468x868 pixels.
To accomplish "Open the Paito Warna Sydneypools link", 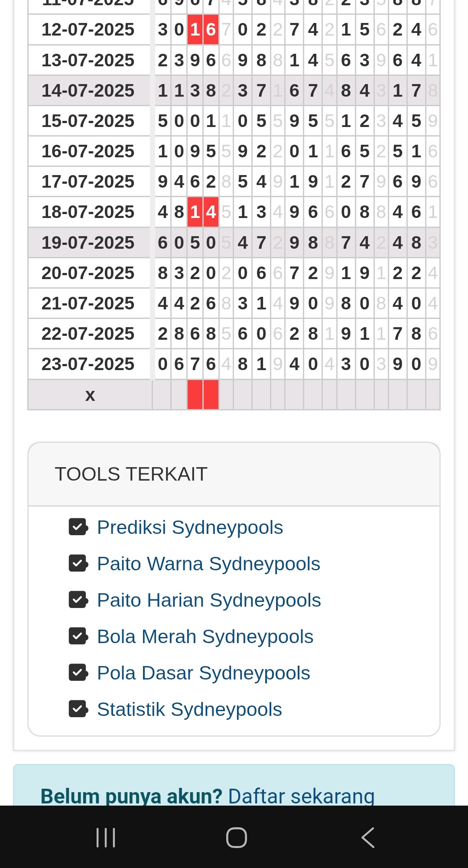I will click(208, 564).
